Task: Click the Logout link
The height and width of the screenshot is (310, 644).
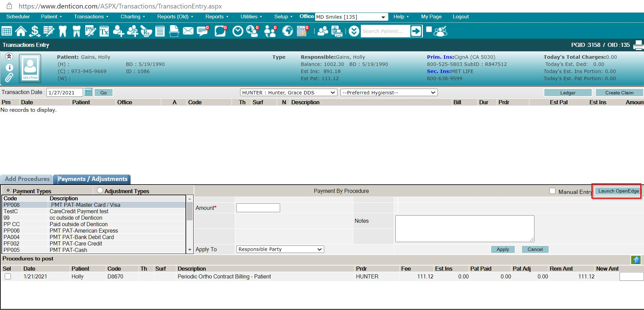Action: click(x=461, y=17)
